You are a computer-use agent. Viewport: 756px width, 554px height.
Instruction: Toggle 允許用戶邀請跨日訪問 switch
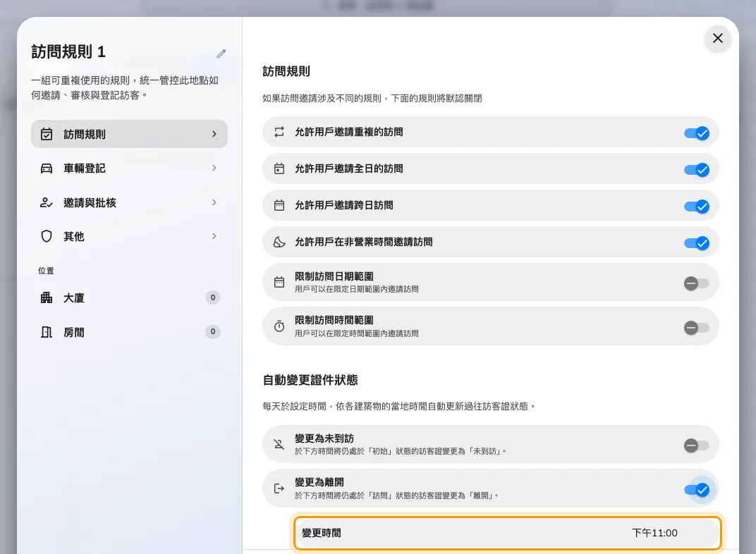(x=697, y=207)
